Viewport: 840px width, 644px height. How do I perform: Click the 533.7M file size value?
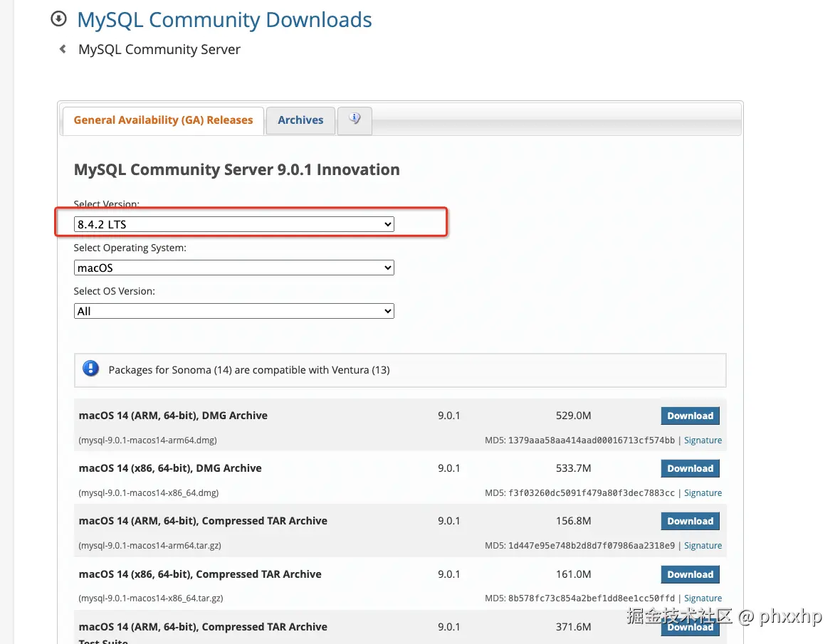coord(573,468)
